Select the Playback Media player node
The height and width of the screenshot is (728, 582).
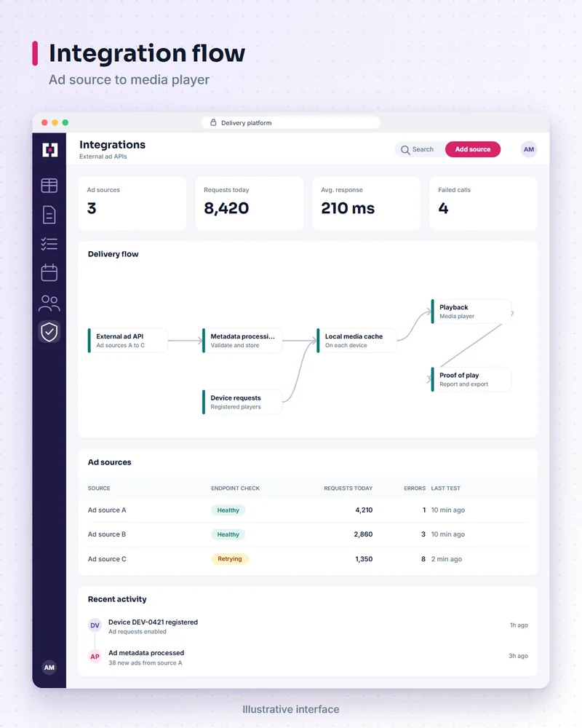pyautogui.click(x=471, y=312)
